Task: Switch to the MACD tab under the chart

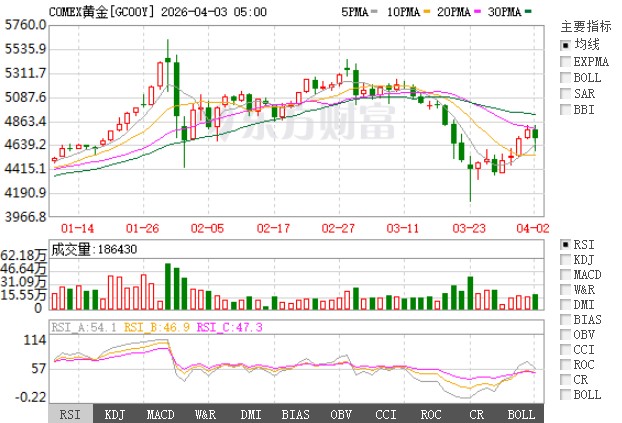Action: pyautogui.click(x=160, y=413)
